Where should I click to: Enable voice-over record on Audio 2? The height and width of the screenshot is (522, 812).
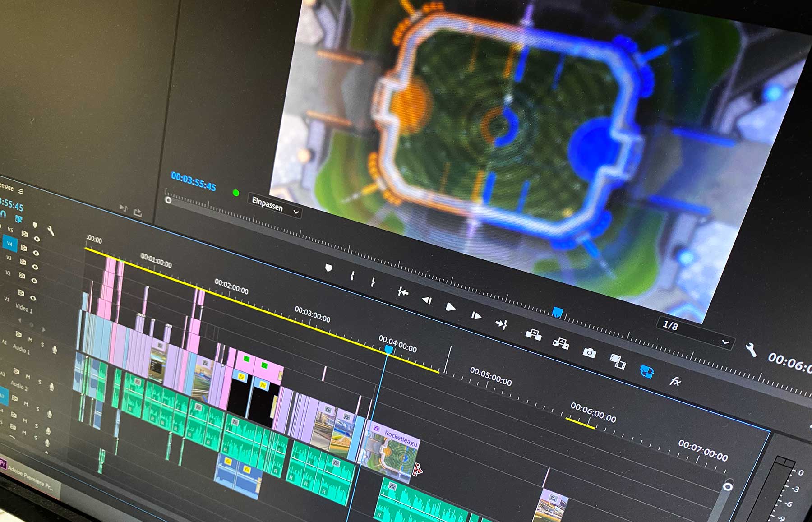click(51, 387)
